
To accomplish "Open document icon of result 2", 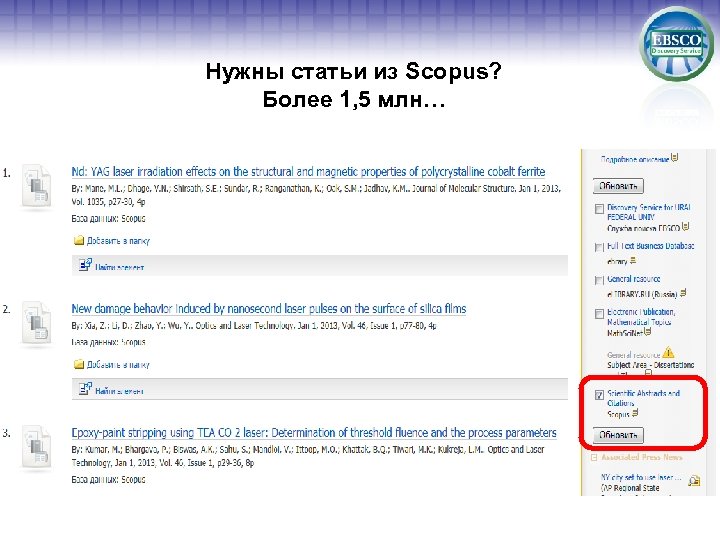I will (36, 323).
